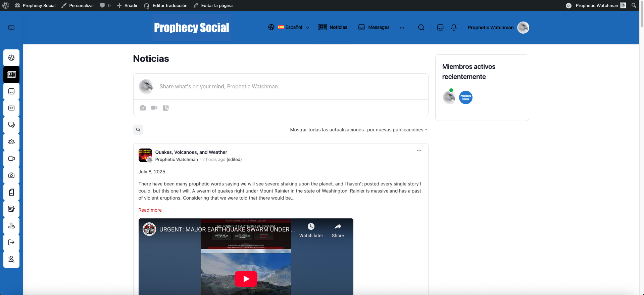Expand the Español language dropdown
Screen dimensions: 644x295
tap(294, 27)
